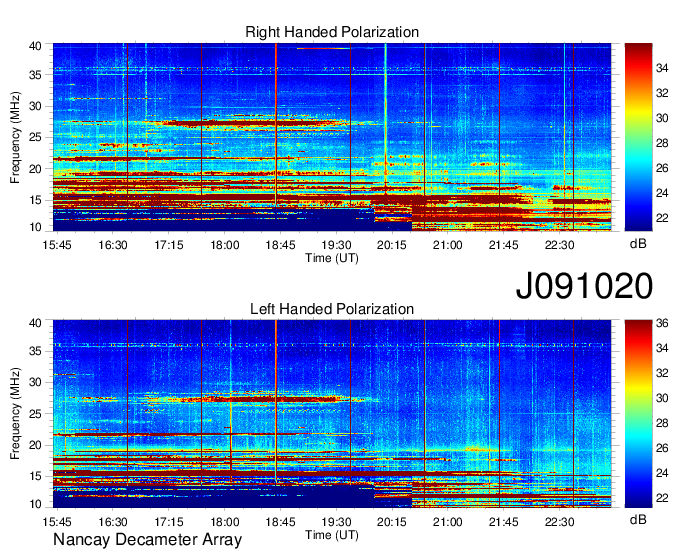This screenshot has width=680, height=552.
Task: Click the dB unit label under Right Handed color bar
Action: click(x=638, y=244)
